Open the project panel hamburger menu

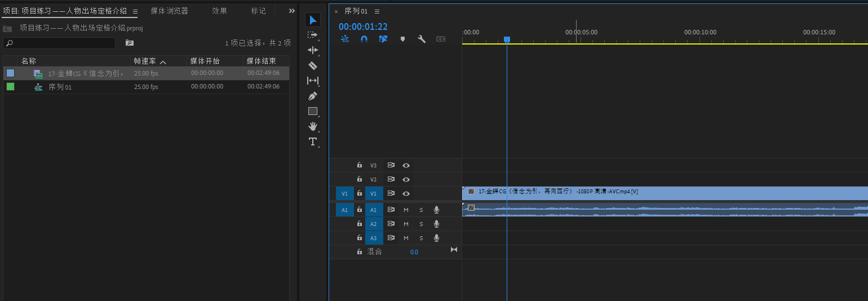[x=135, y=11]
